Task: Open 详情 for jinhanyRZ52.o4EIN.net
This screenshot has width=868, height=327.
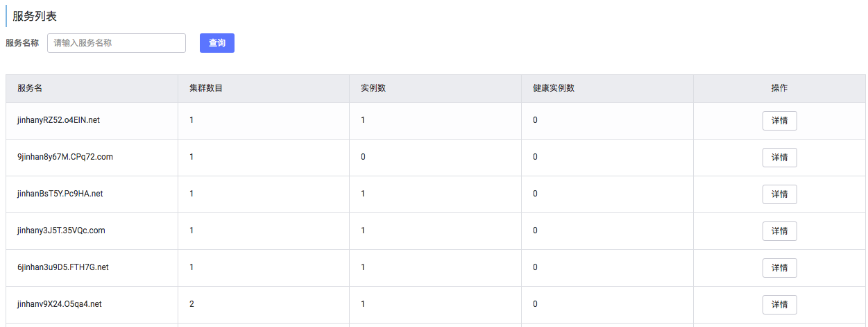Action: point(779,121)
